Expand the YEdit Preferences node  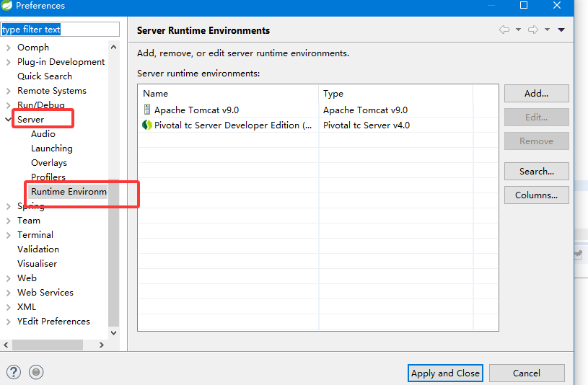click(8, 322)
